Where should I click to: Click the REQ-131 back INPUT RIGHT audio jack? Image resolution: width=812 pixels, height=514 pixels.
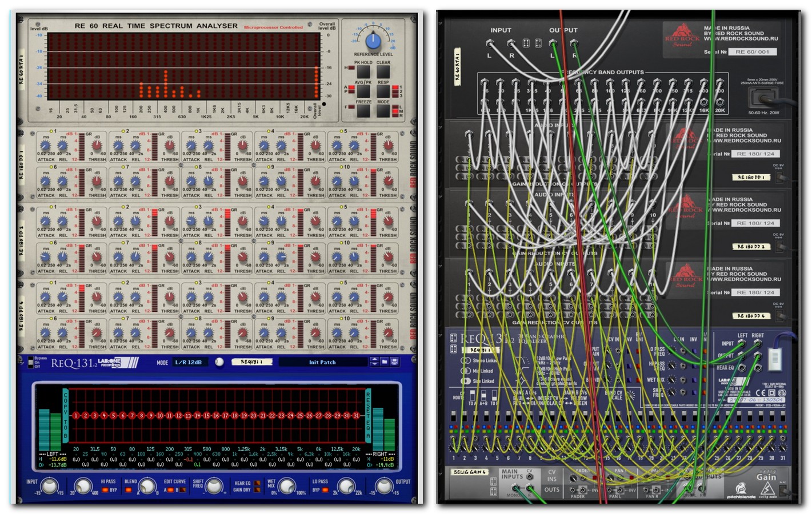pos(757,344)
